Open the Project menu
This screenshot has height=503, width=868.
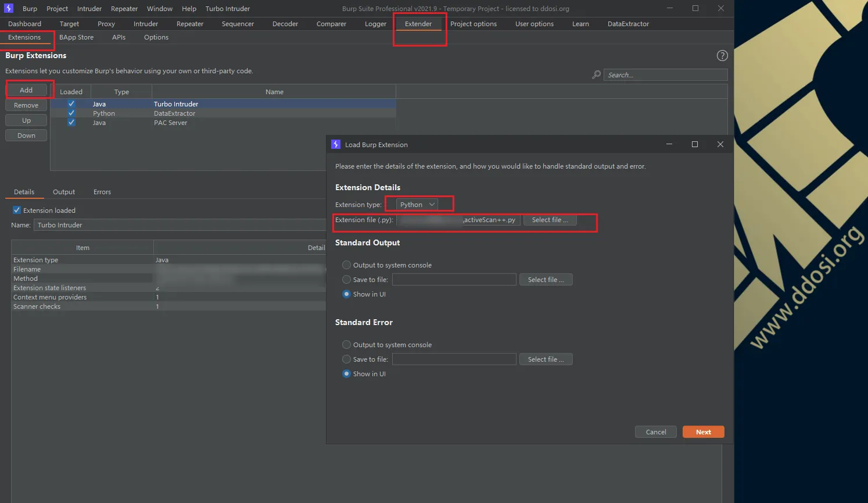click(x=57, y=9)
